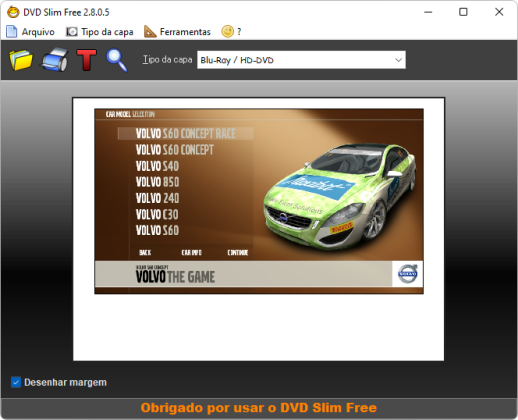Maximize the DVD Slim Free window

(463, 12)
